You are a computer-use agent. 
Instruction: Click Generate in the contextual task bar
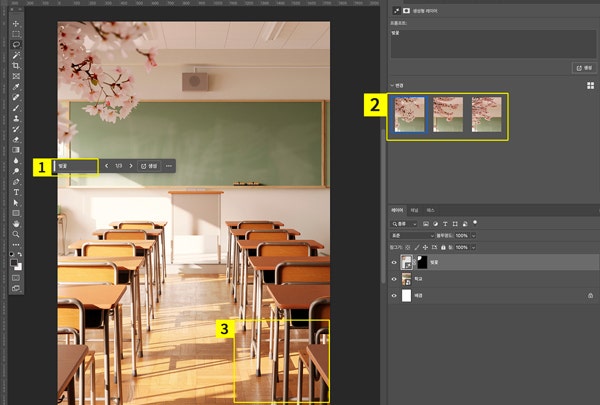click(x=149, y=166)
